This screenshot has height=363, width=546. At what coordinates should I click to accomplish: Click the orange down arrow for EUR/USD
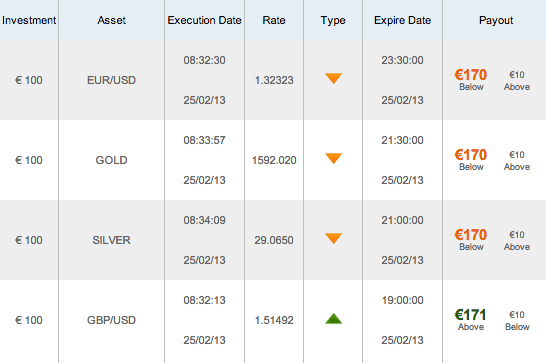333,78
